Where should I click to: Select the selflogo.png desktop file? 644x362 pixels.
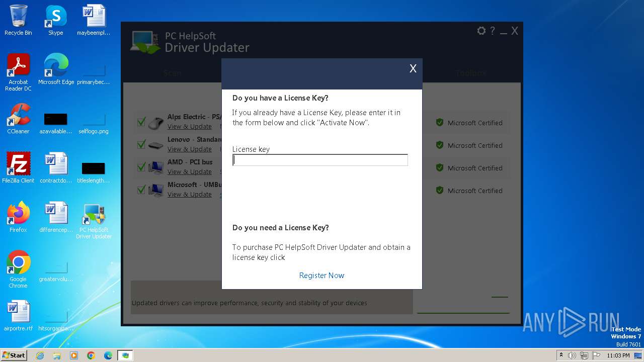pyautogui.click(x=94, y=123)
